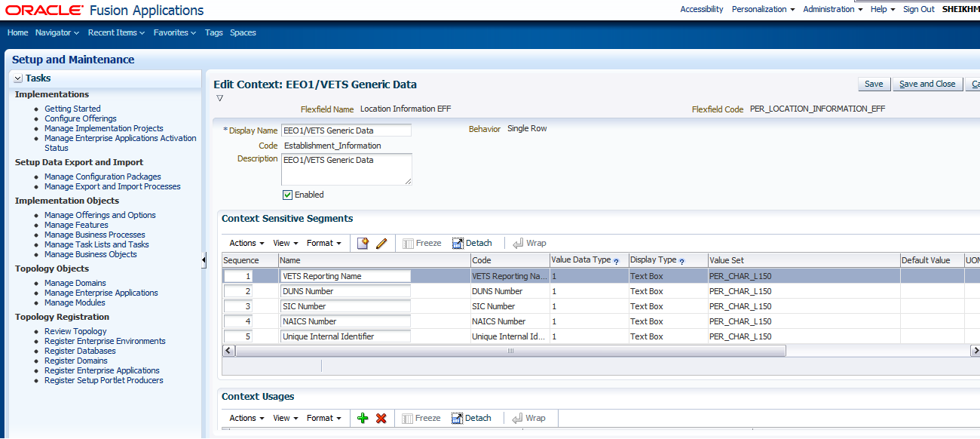
Task: Open the Personalization menu
Action: click(x=764, y=9)
